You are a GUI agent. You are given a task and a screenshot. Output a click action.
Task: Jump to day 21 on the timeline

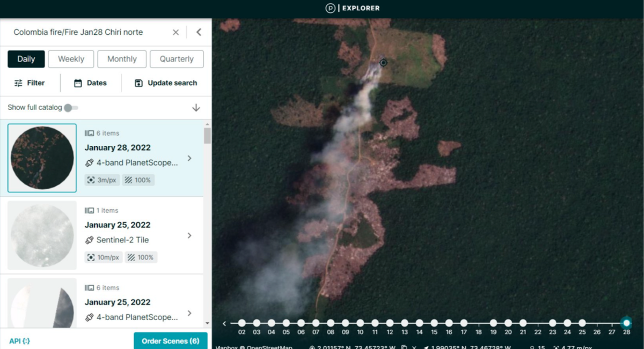[523, 323]
